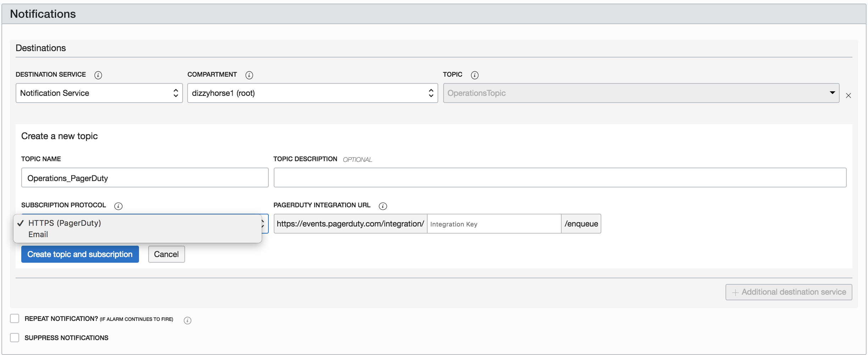Click Additional destination service button
This screenshot has height=355, width=868.
coord(789,292)
